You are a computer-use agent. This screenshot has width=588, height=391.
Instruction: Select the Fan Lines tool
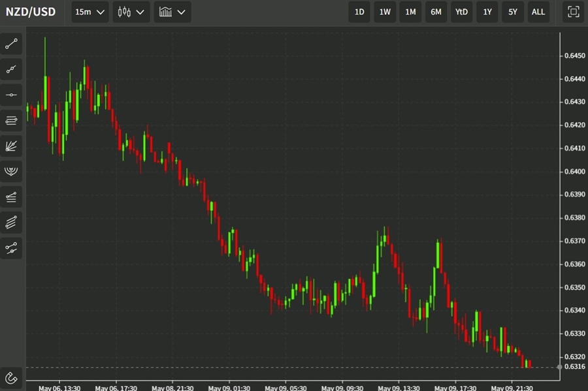click(11, 146)
